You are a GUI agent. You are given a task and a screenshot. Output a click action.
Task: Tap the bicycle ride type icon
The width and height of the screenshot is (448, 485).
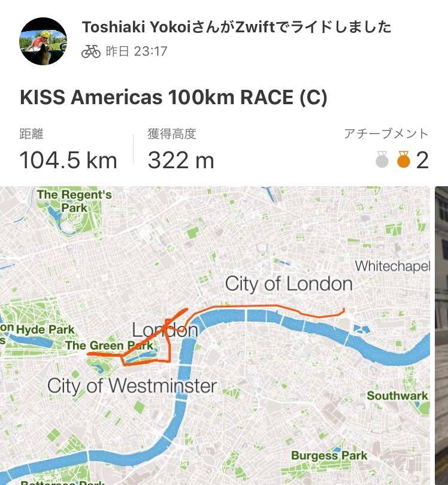pyautogui.click(x=91, y=51)
